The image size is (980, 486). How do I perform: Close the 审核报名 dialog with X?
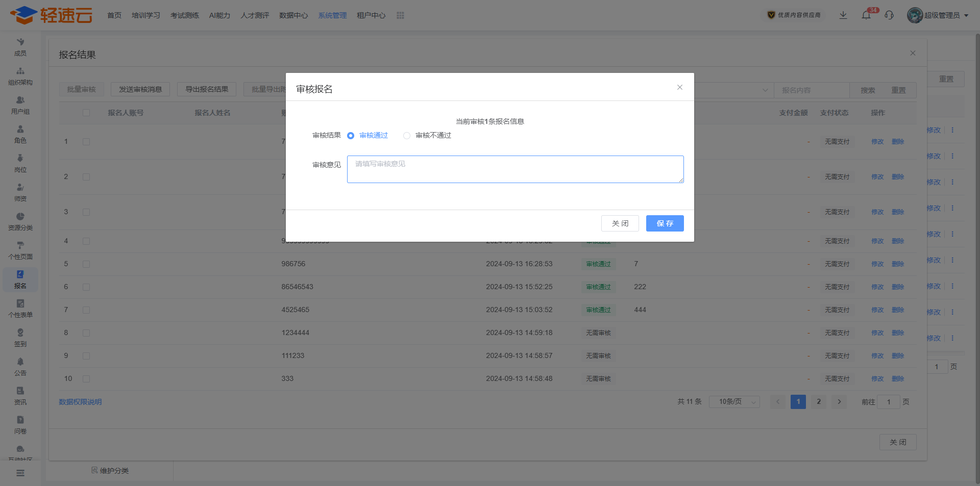(680, 87)
